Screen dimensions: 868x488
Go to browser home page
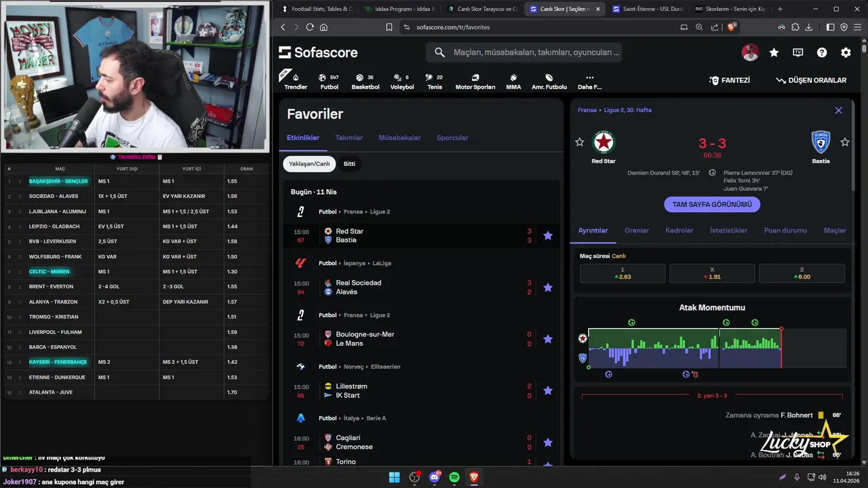323,27
